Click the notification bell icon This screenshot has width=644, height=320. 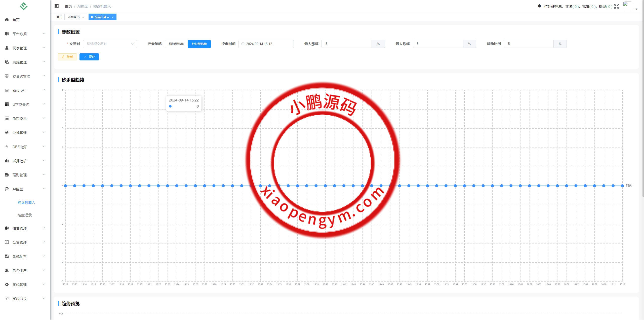539,6
